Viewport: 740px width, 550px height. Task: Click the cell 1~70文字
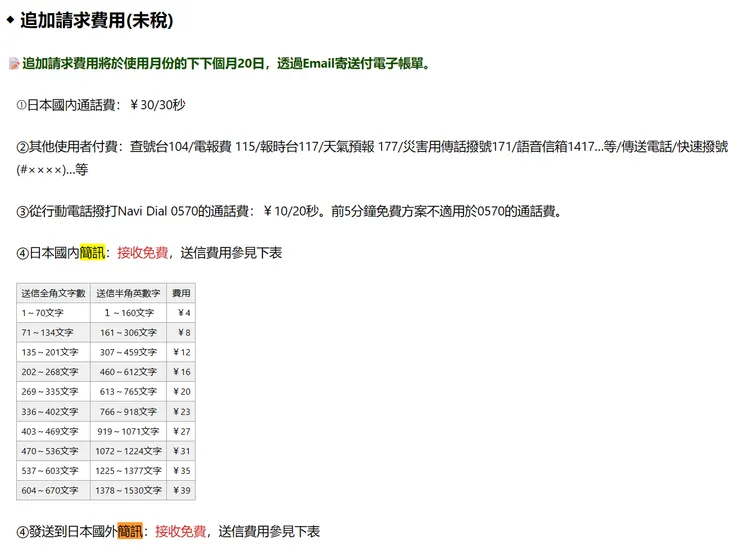coord(53,313)
